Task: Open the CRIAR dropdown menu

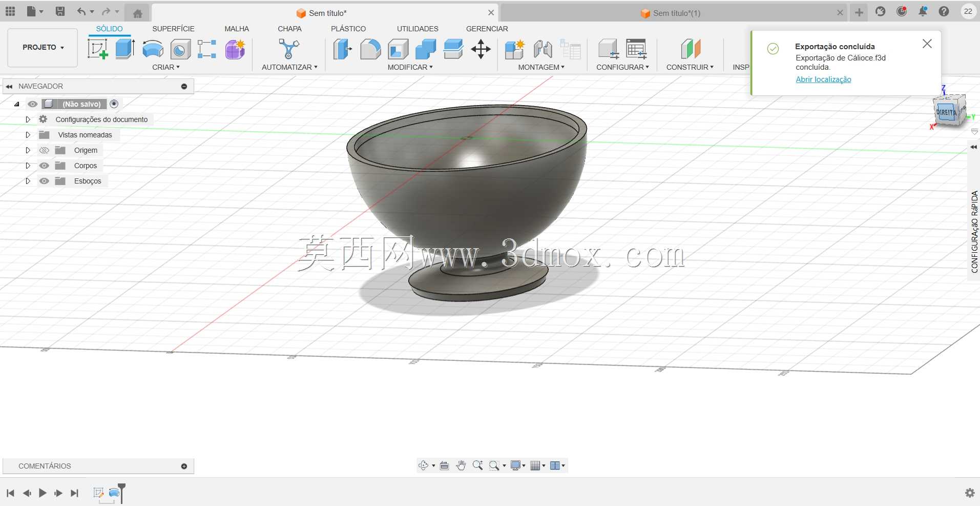Action: click(x=166, y=67)
